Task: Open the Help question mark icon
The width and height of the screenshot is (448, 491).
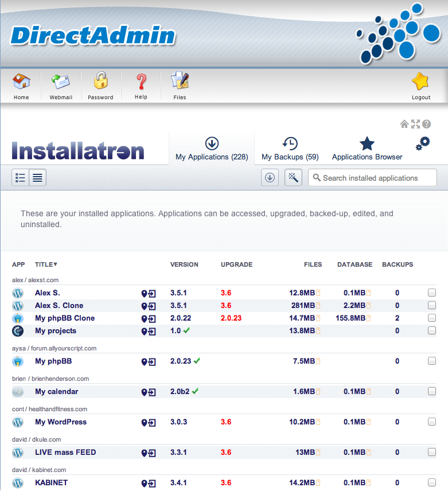Action: coord(141,81)
